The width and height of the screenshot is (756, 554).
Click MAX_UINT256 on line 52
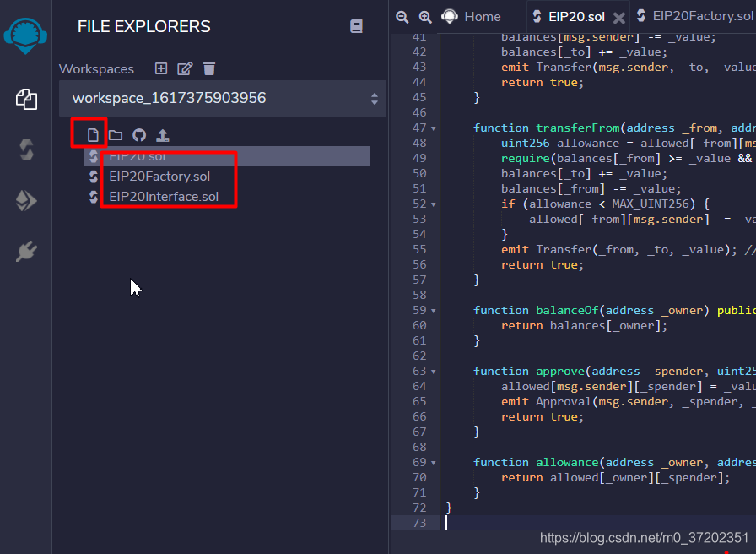click(651, 204)
